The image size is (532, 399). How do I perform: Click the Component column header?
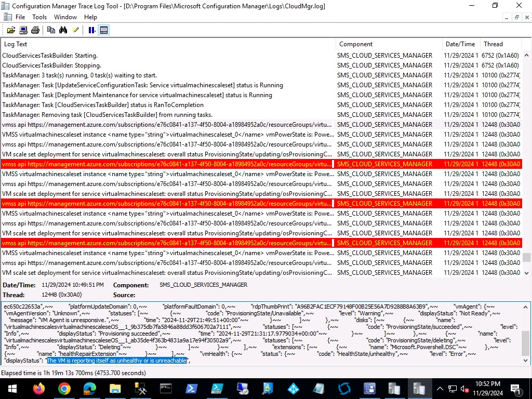click(389, 44)
